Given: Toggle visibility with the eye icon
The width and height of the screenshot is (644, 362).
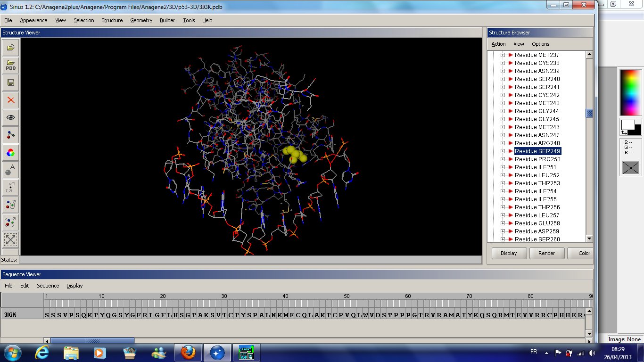Looking at the screenshot, I should point(11,117).
